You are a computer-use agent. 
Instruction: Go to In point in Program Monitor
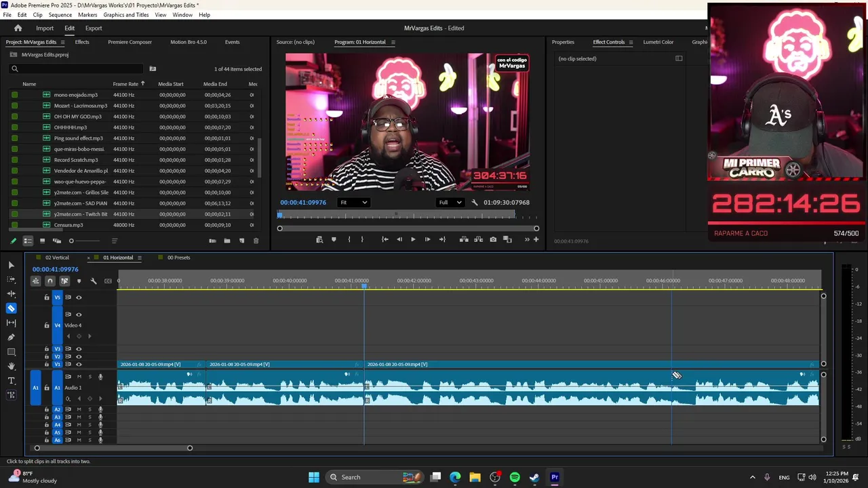[x=384, y=239]
